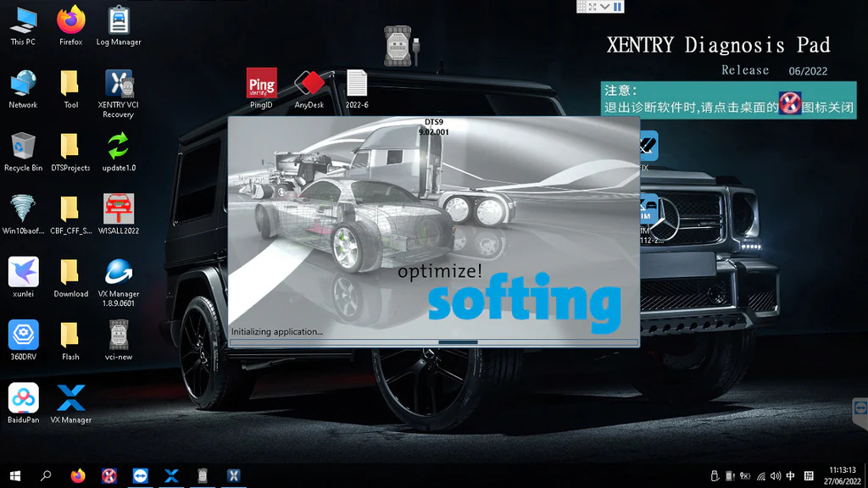Viewport: 868px width, 488px height.
Task: Switch to the XENTRY taskbar button
Action: pyautogui.click(x=234, y=476)
